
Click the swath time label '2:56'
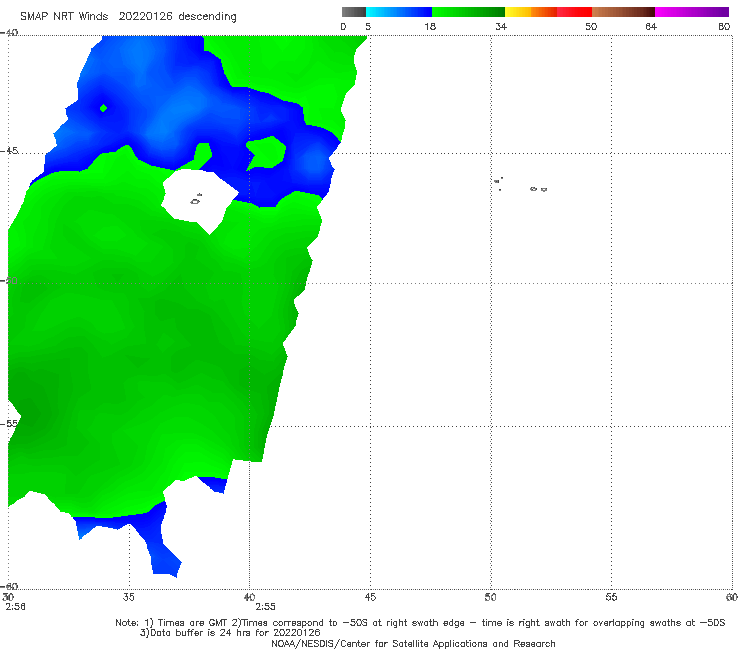click(15, 607)
